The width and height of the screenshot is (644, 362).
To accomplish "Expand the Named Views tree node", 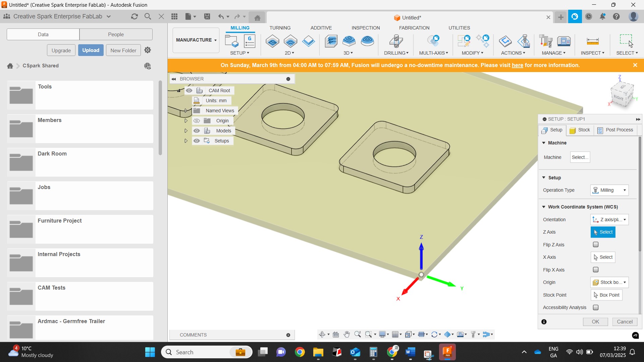I will pyautogui.click(x=186, y=111).
